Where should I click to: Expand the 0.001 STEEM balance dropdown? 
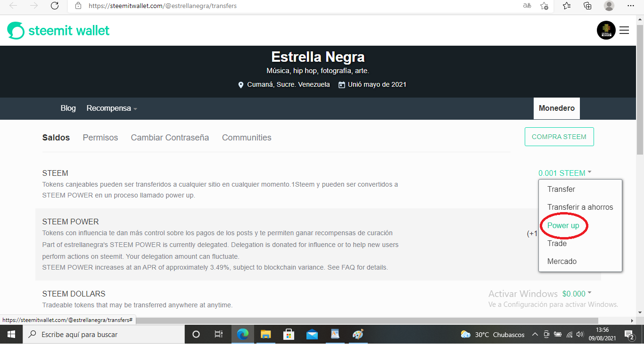(565, 173)
